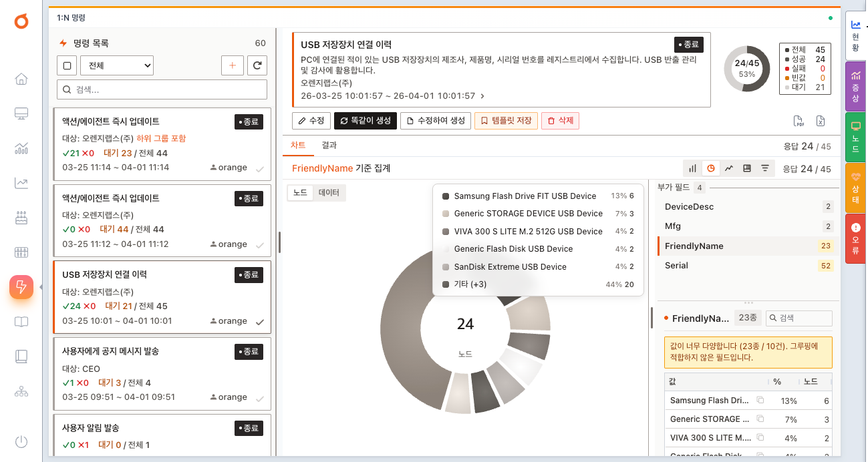Toggle check mark on the 03-25 11:14 card
Viewport: 868px width, 462px height.
[260, 168]
